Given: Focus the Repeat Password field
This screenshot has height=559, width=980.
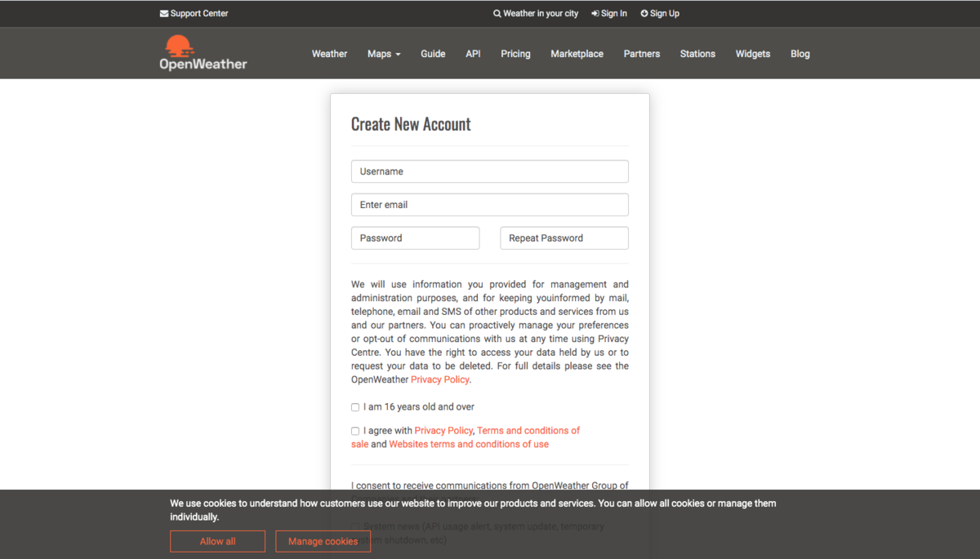Looking at the screenshot, I should [x=564, y=238].
